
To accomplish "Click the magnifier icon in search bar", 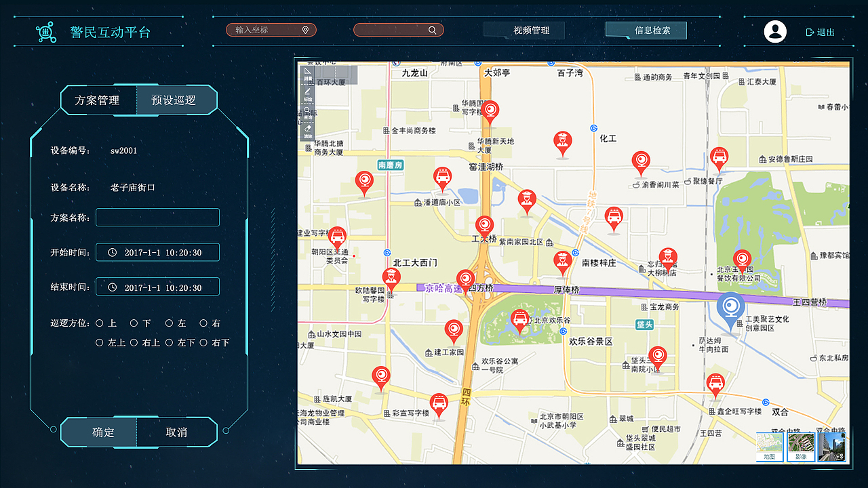I will [x=433, y=30].
